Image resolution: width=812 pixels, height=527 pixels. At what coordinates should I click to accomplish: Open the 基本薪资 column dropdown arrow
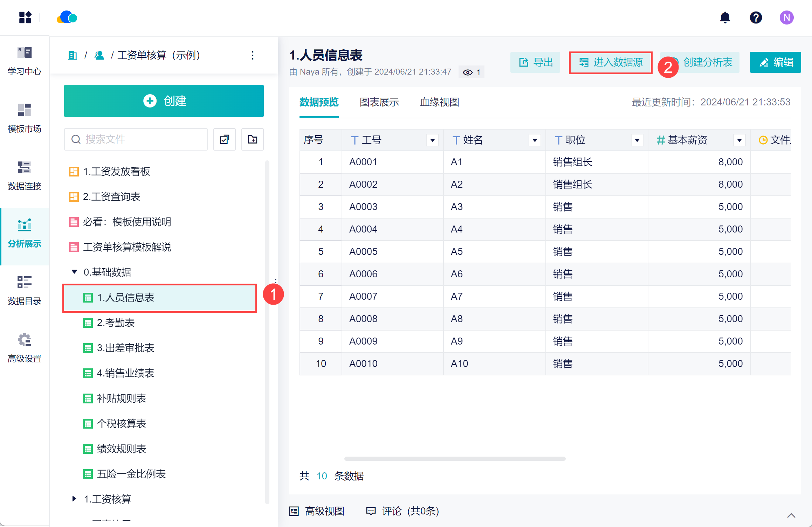pyautogui.click(x=739, y=140)
